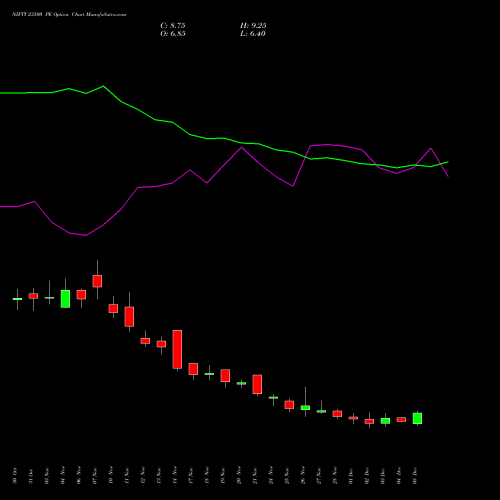The image size is (500, 500).
Task: Select the last date label on the axis
Action: coord(415,476)
